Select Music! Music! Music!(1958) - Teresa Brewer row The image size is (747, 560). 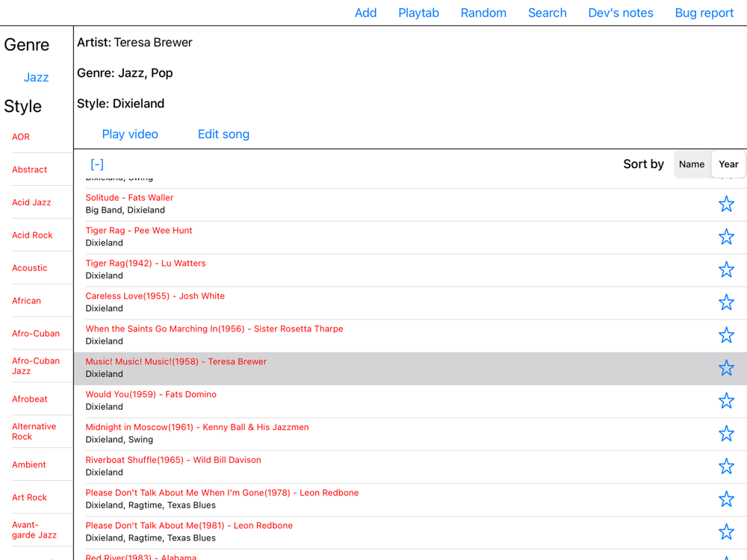410,368
